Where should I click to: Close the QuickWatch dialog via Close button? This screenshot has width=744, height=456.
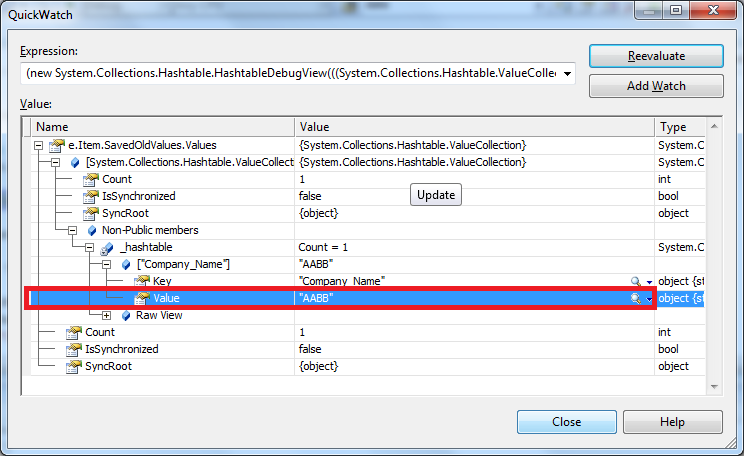[567, 422]
